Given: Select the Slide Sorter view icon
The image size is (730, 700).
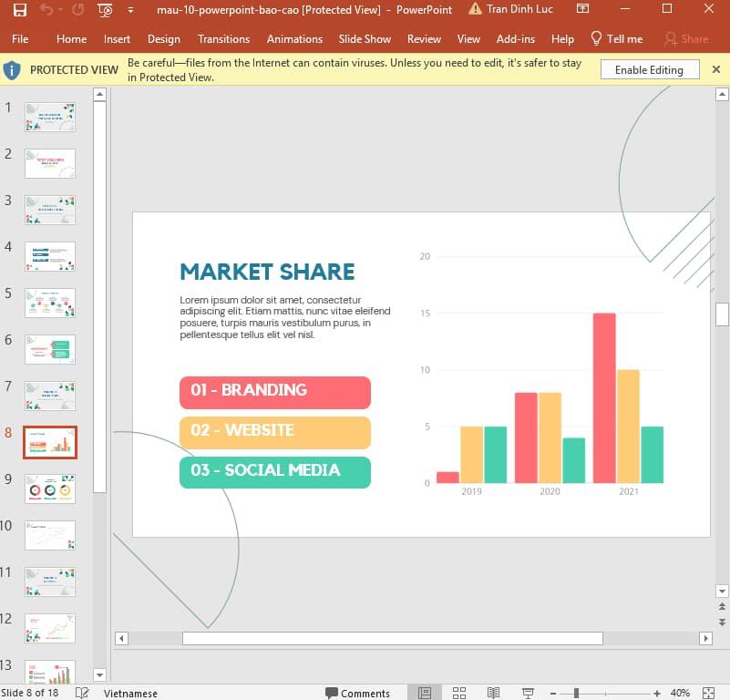Looking at the screenshot, I should point(459,693).
